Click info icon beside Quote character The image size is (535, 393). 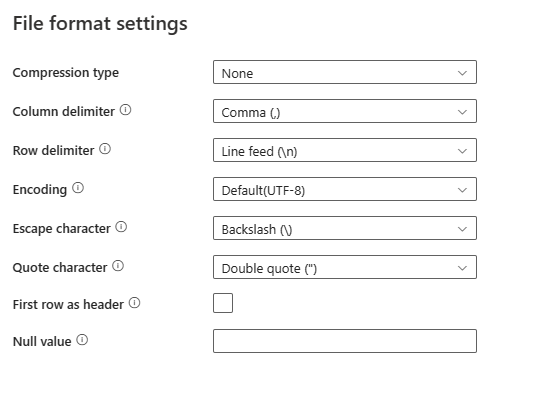(118, 266)
